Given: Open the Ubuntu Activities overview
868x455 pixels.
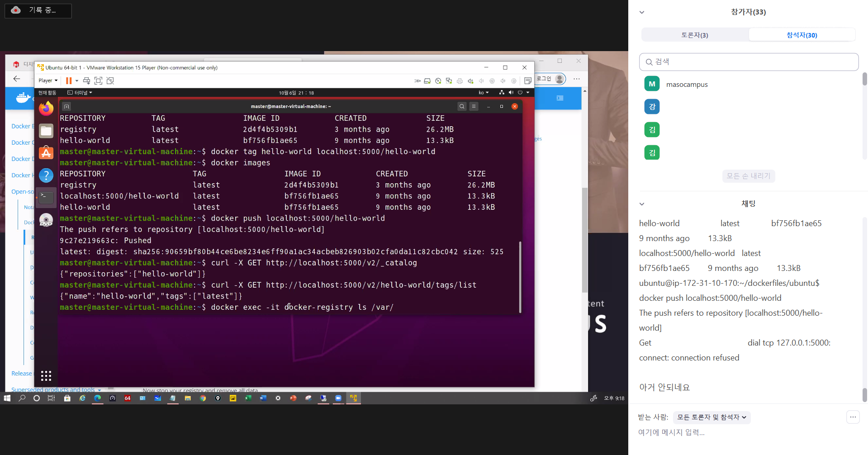Looking at the screenshot, I should point(47,93).
